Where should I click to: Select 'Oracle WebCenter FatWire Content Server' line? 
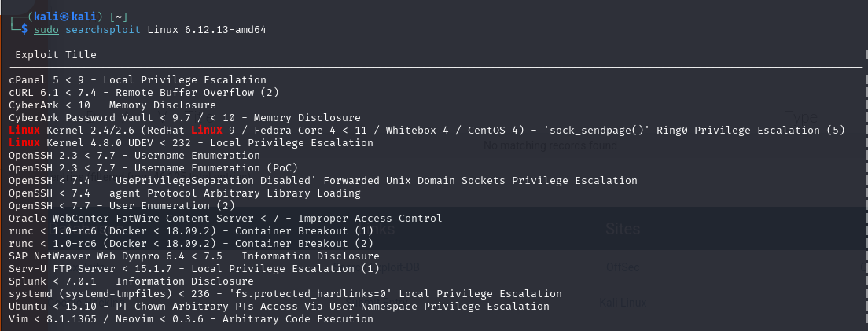[226, 218]
